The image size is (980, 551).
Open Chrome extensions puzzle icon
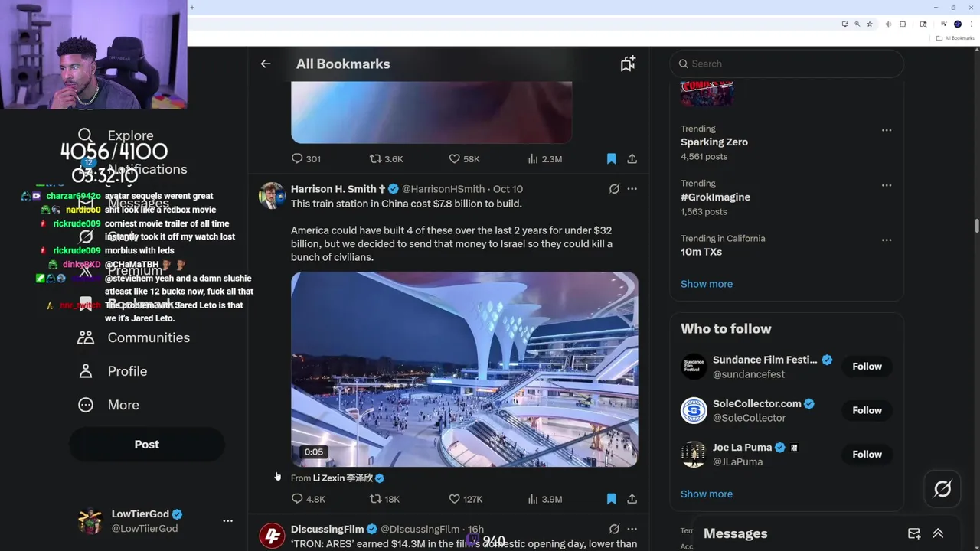click(x=903, y=24)
